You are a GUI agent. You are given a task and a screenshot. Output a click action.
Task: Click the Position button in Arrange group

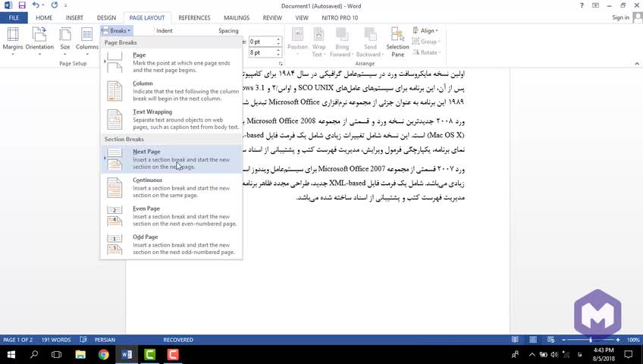click(x=297, y=42)
